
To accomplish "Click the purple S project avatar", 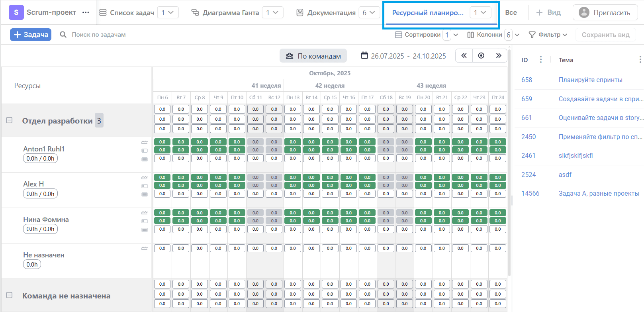I will click(16, 12).
